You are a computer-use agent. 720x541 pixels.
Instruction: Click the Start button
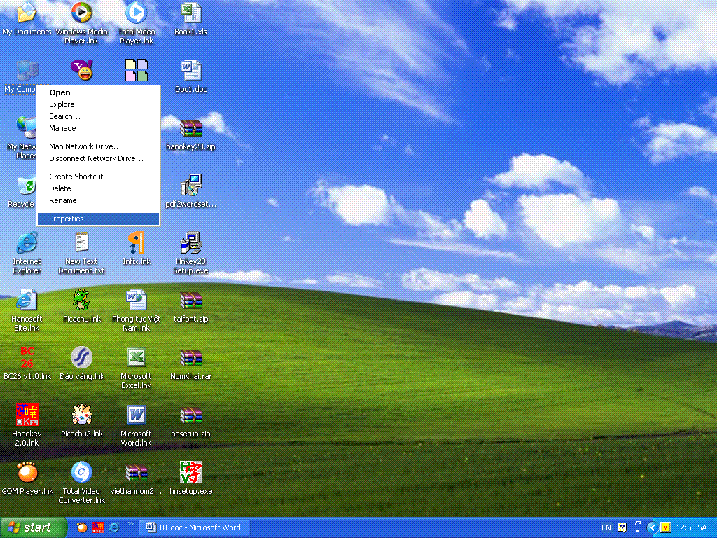33,528
